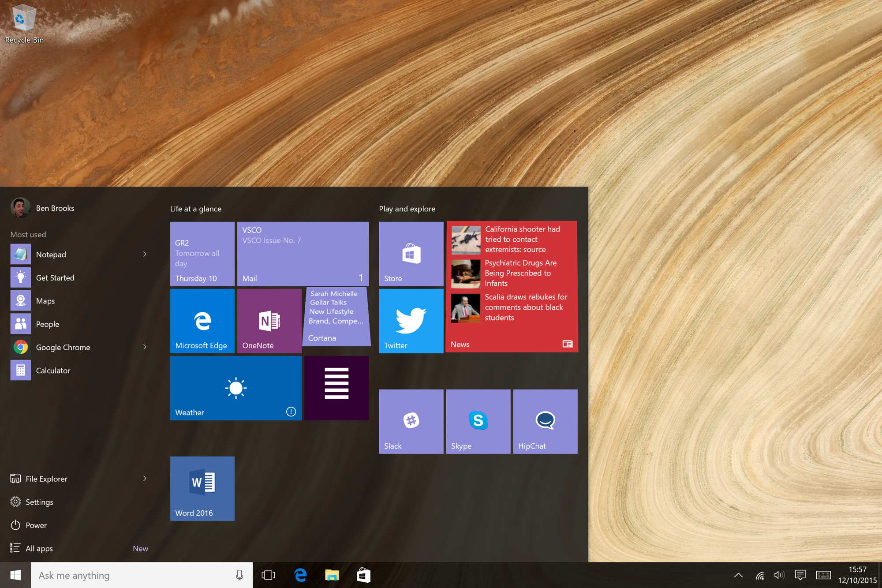Click the "New" label beside All apps
The height and width of the screenshot is (588, 882).
[x=140, y=548]
